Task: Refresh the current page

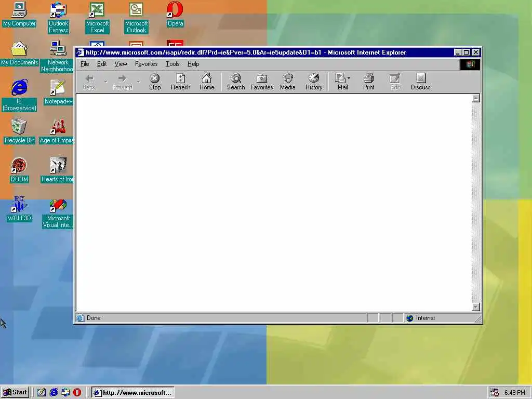Action: (x=180, y=82)
